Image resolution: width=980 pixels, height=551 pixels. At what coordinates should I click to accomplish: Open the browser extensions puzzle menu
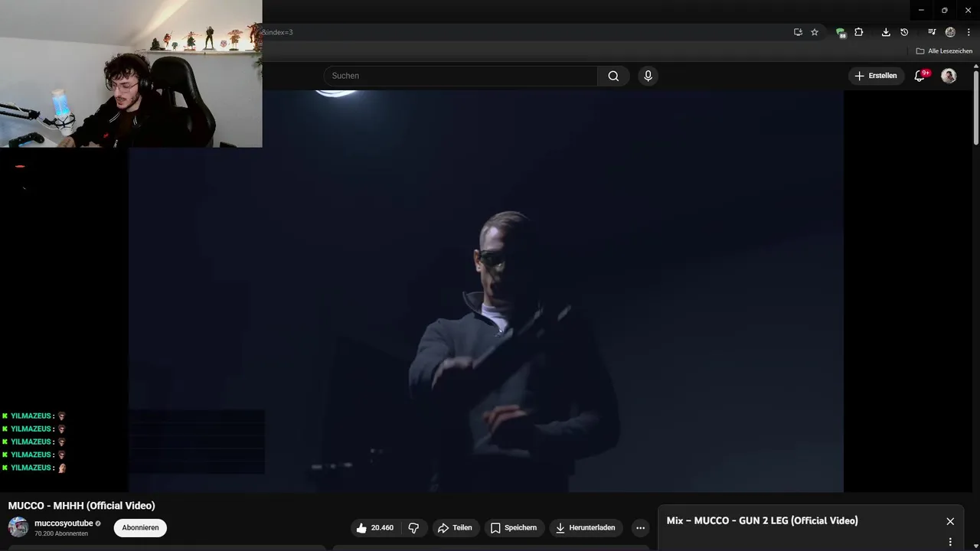coord(858,32)
